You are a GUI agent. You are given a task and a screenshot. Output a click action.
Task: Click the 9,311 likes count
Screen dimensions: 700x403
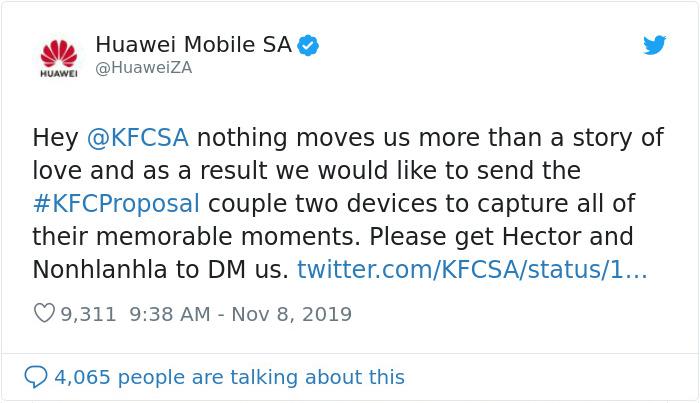point(88,314)
